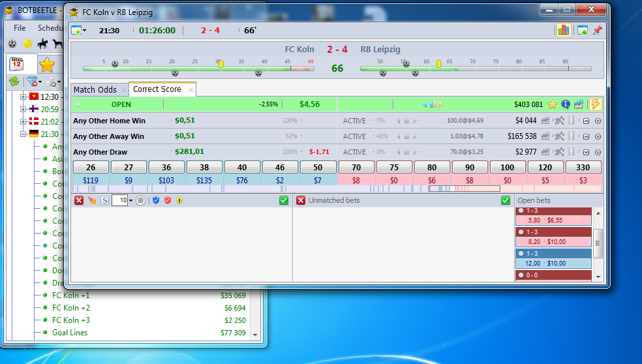Switch to the Match Odds tab
The image size is (642, 364).
pos(95,89)
